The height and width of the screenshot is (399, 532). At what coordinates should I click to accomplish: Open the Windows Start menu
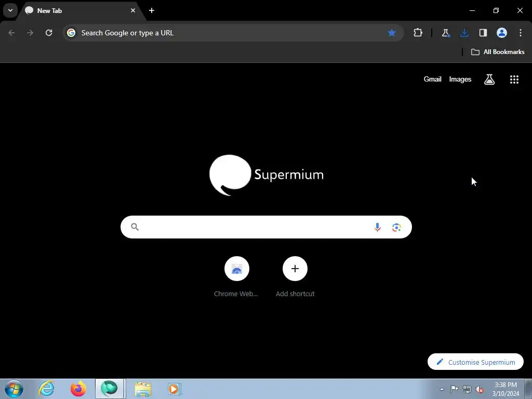14,389
